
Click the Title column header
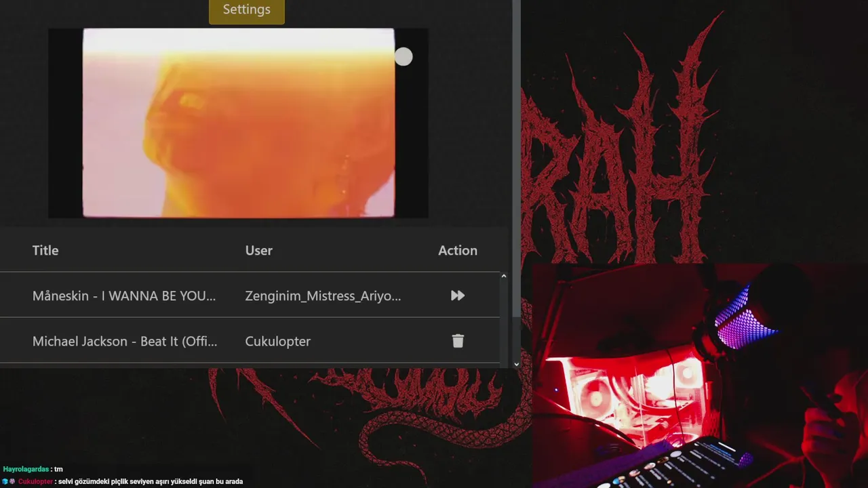[45, 250]
